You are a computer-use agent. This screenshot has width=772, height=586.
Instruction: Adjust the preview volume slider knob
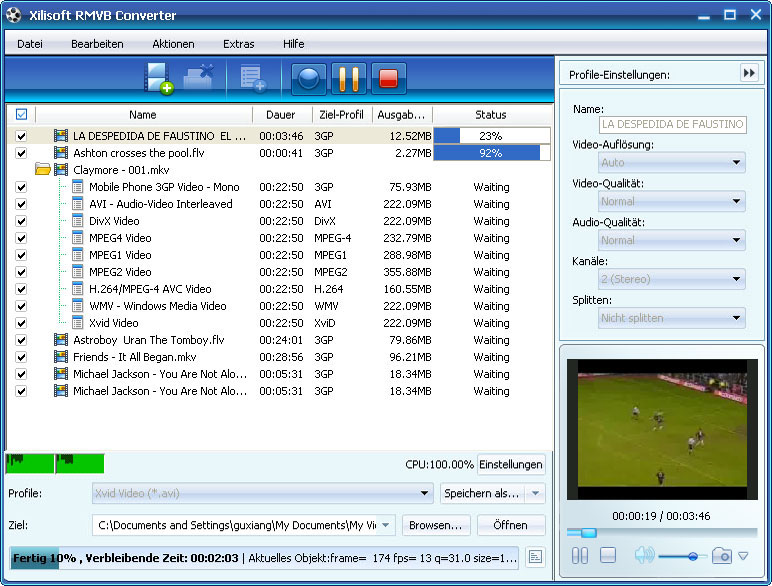tap(693, 556)
